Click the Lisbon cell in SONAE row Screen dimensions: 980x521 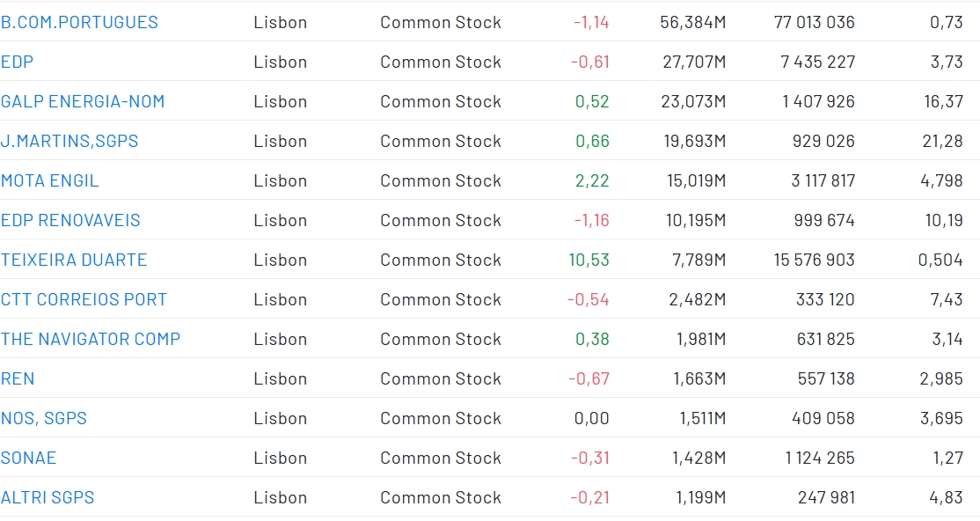pyautogui.click(x=281, y=458)
